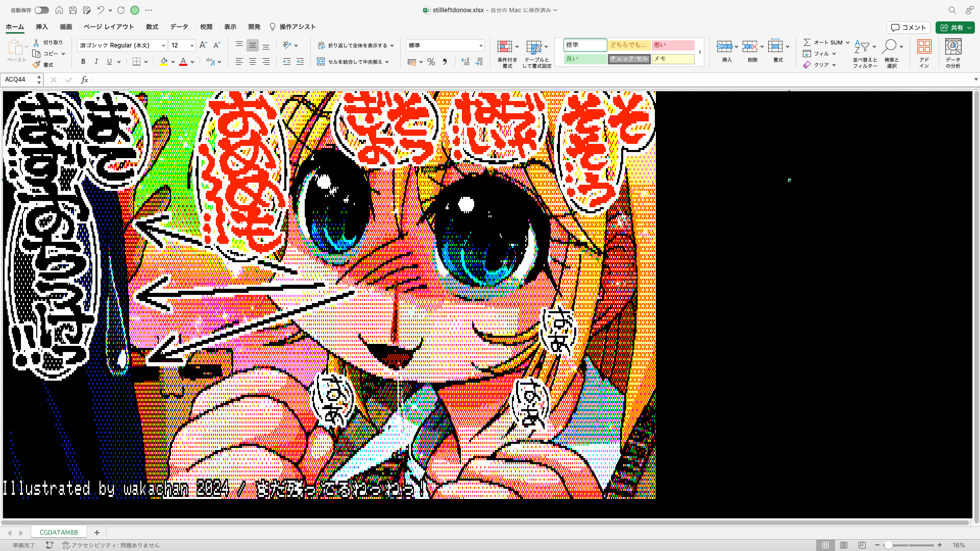
Task: Open the 校閲 tab
Action: (x=206, y=27)
